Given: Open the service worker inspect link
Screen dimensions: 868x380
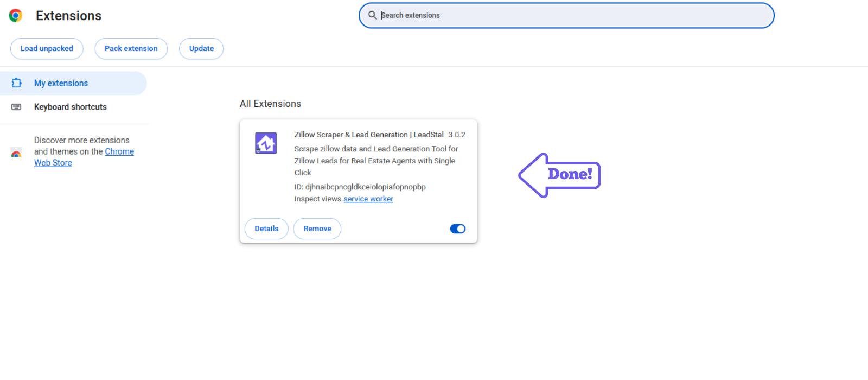Looking at the screenshot, I should pyautogui.click(x=368, y=199).
